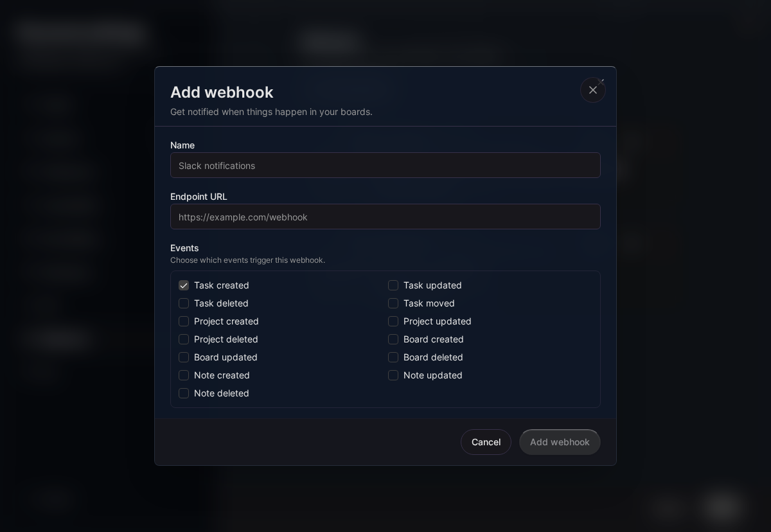
Task: Check the Board created checkbox
Action: click(x=393, y=339)
